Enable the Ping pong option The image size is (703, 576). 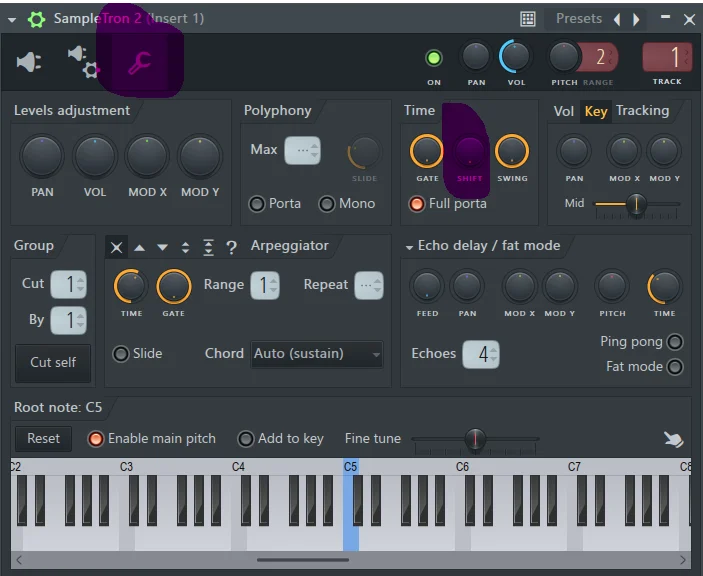[675, 342]
